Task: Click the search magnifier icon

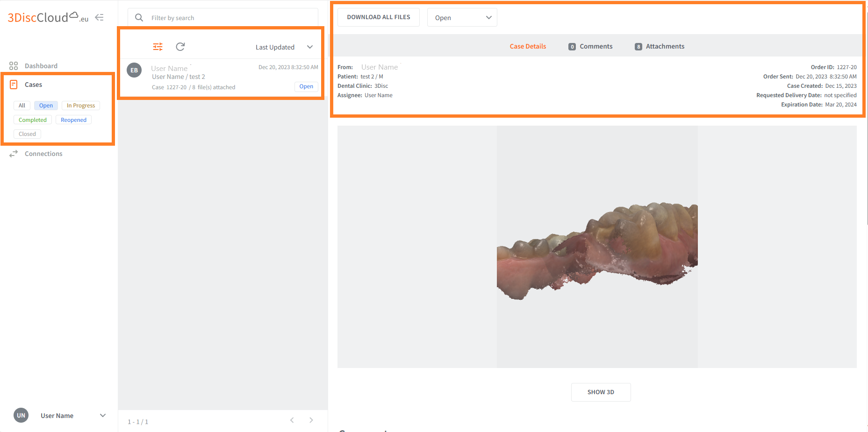Action: pos(139,18)
